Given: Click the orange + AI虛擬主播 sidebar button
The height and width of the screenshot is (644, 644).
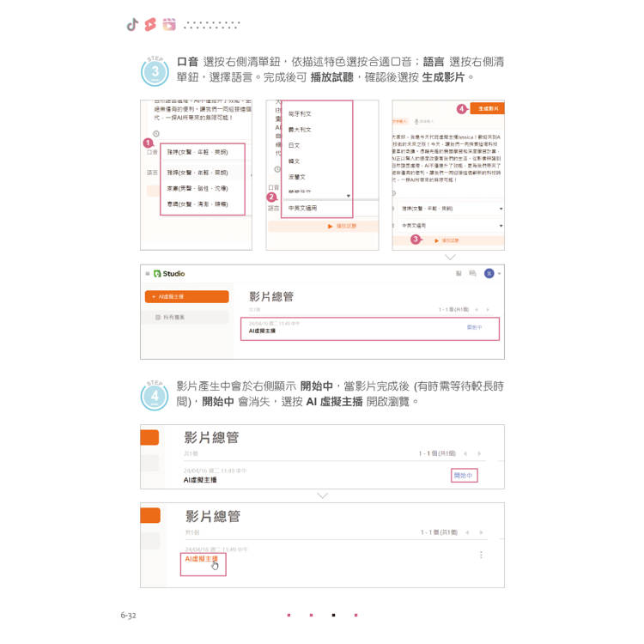Looking at the screenshot, I should click(187, 296).
